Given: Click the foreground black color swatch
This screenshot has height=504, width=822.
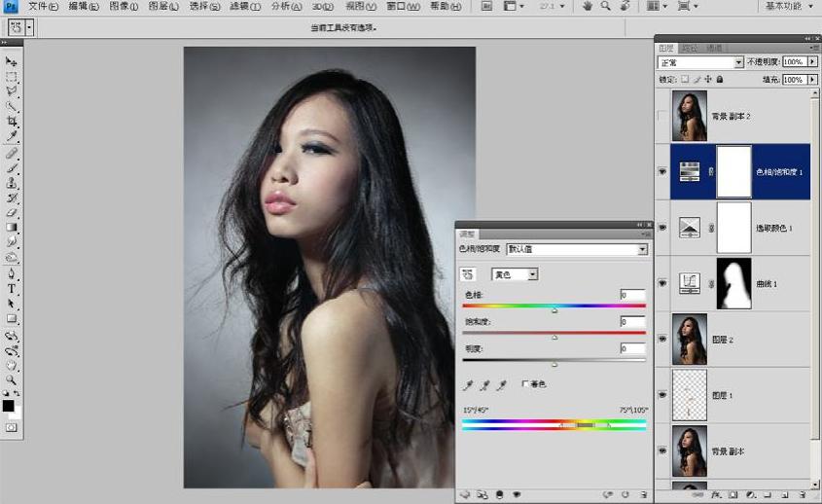Looking at the screenshot, I should [x=8, y=406].
